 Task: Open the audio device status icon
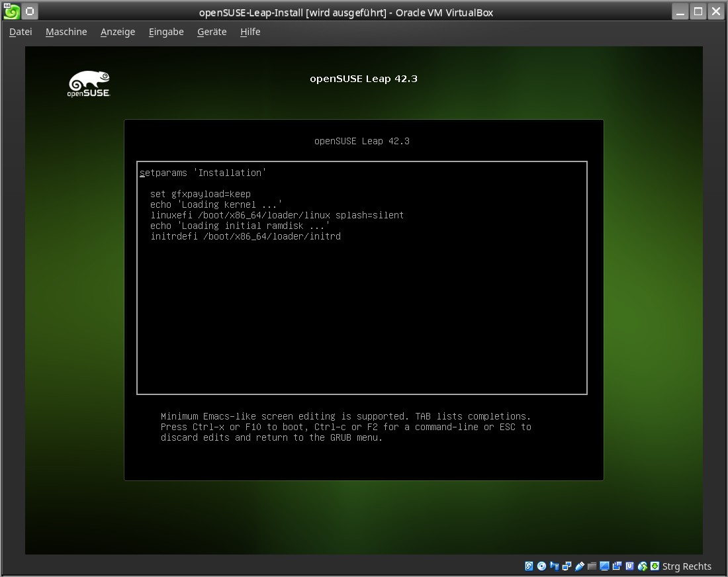554,566
